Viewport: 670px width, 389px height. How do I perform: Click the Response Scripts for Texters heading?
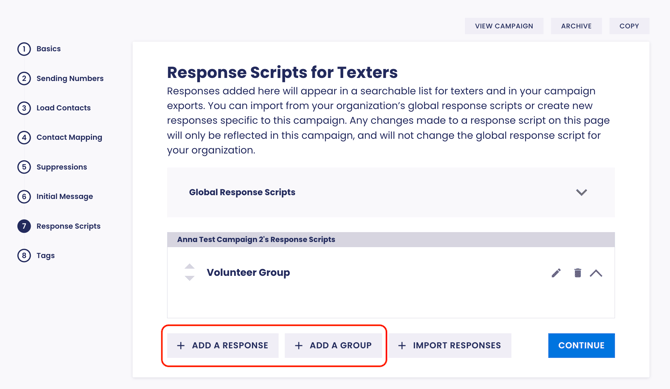tap(282, 73)
